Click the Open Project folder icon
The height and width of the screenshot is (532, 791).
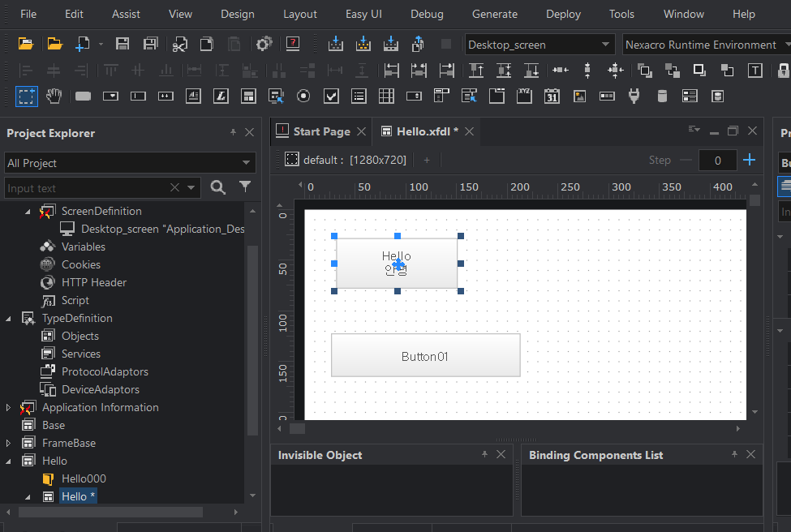[x=26, y=45]
